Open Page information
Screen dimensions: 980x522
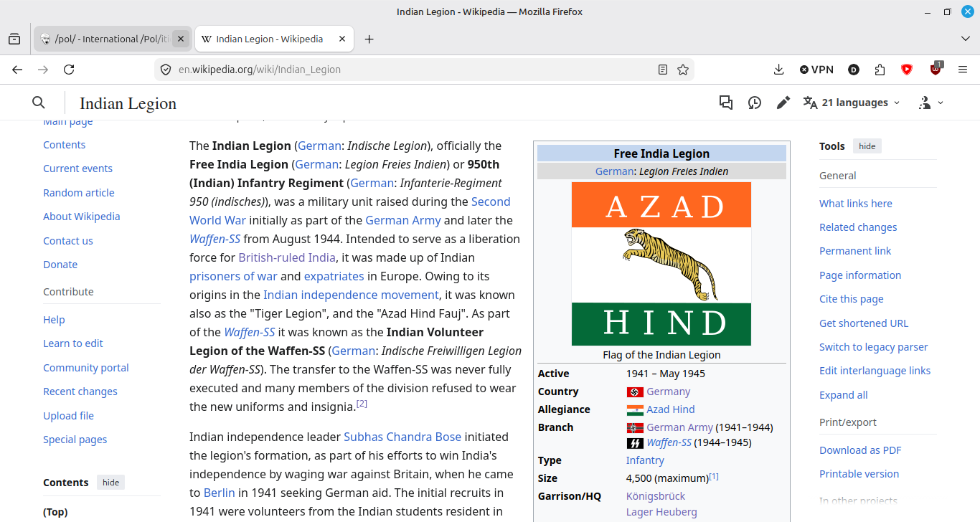860,275
